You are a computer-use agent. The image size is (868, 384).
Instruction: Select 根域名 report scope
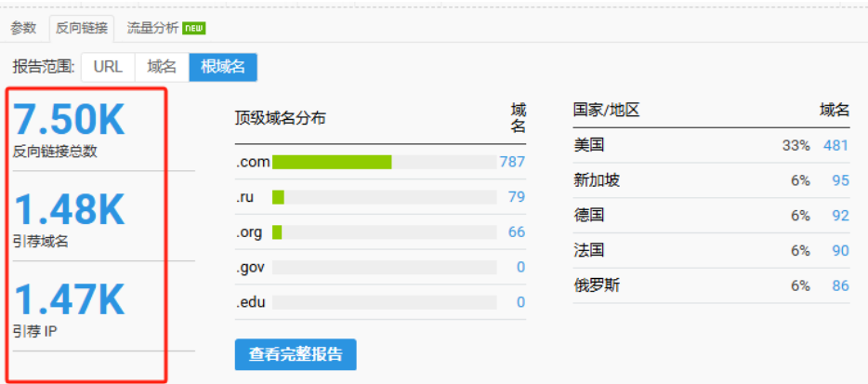click(223, 67)
